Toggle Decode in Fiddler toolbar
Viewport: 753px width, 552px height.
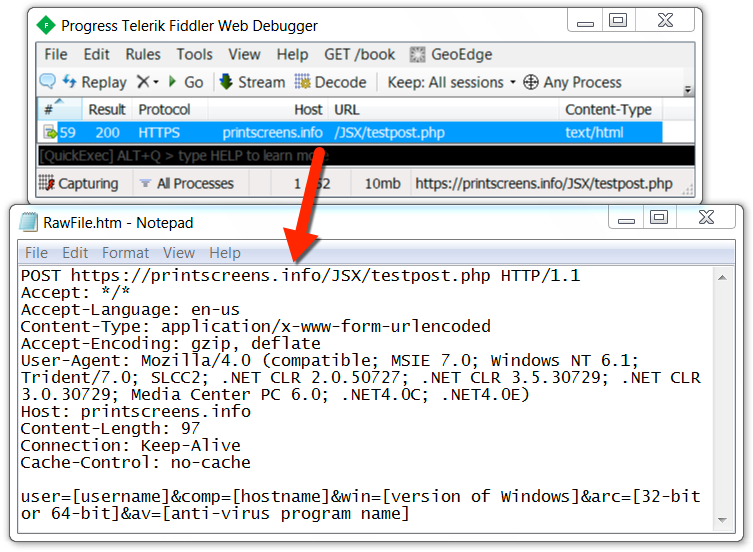click(x=330, y=82)
